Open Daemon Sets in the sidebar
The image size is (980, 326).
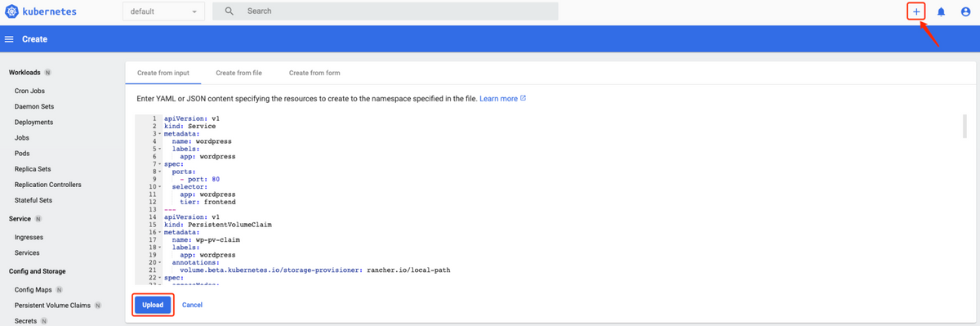pos(34,106)
